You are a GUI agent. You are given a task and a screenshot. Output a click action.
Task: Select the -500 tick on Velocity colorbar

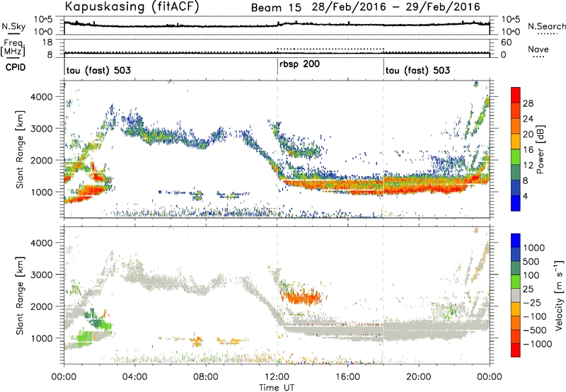(x=535, y=330)
